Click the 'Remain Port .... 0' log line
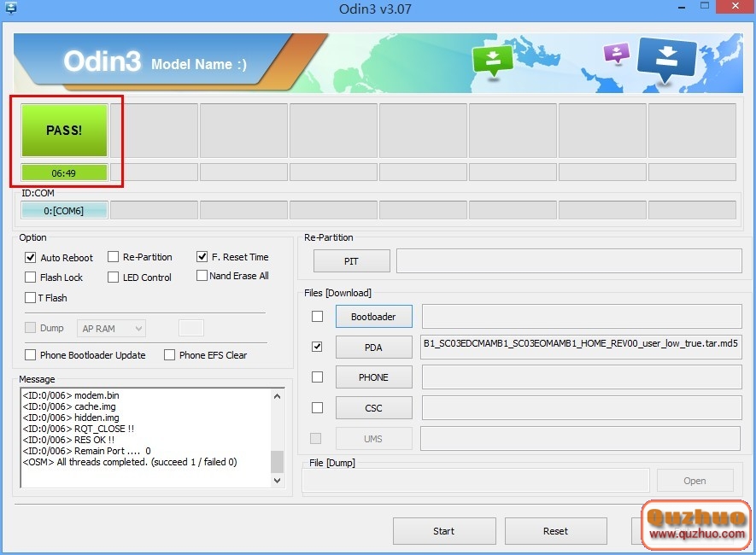The image size is (756, 555). pyautogui.click(x=87, y=451)
